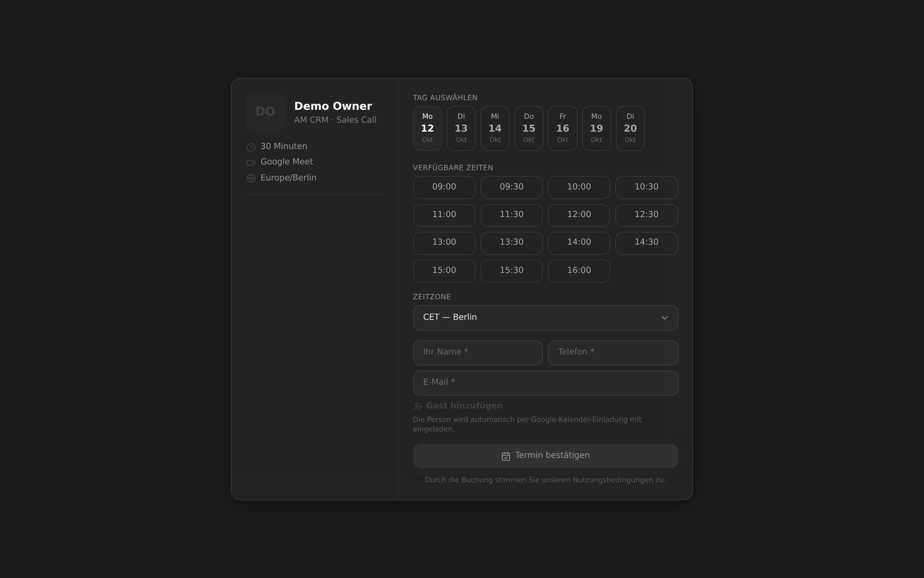The height and width of the screenshot is (578, 924).
Task: Click the Ihr Name input field
Action: (x=478, y=353)
